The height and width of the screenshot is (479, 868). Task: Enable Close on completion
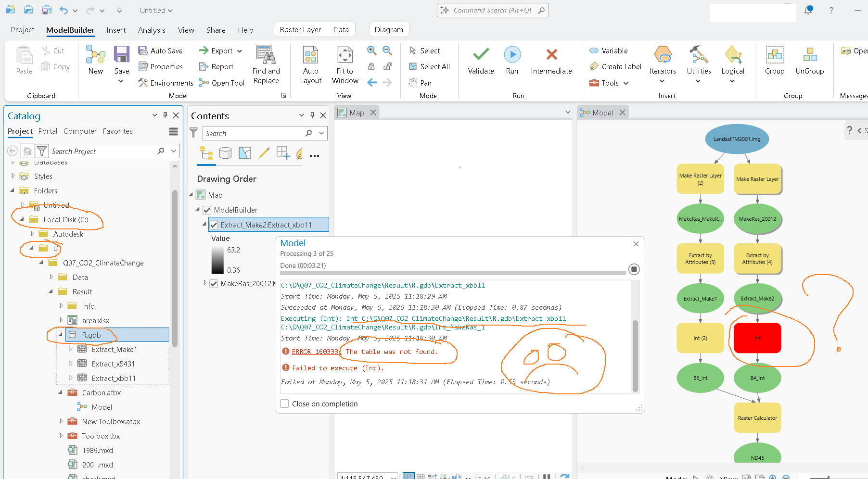coord(284,403)
